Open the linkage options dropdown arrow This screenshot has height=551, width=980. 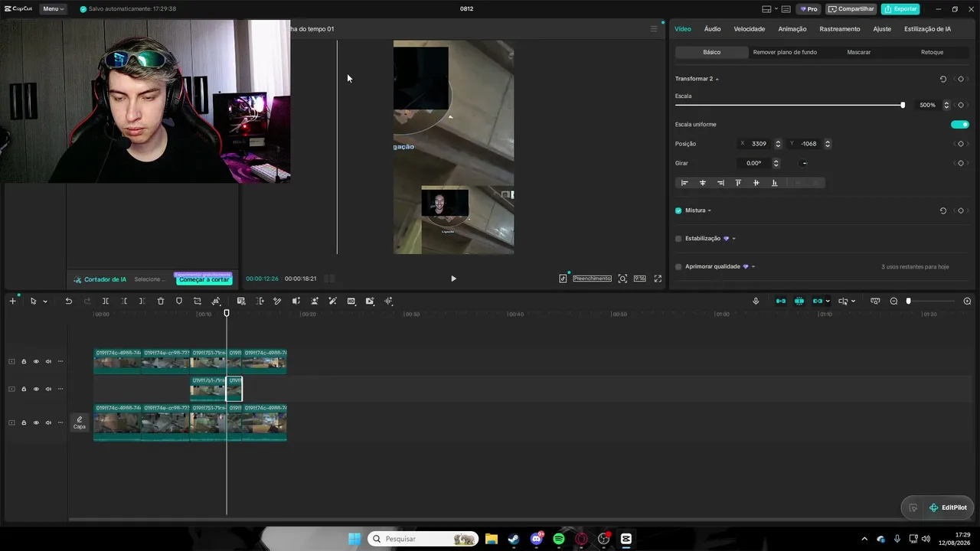point(828,301)
